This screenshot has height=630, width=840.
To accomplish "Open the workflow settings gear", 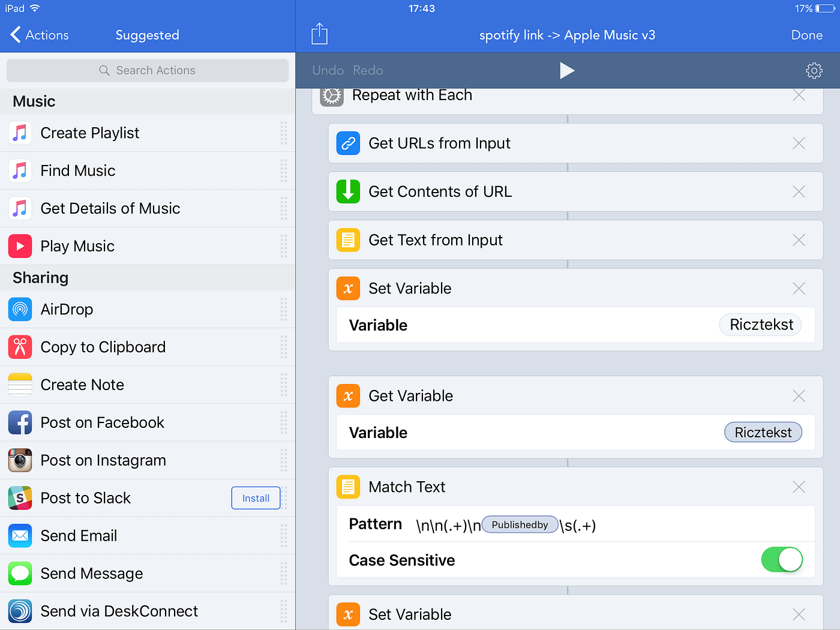I will click(814, 70).
